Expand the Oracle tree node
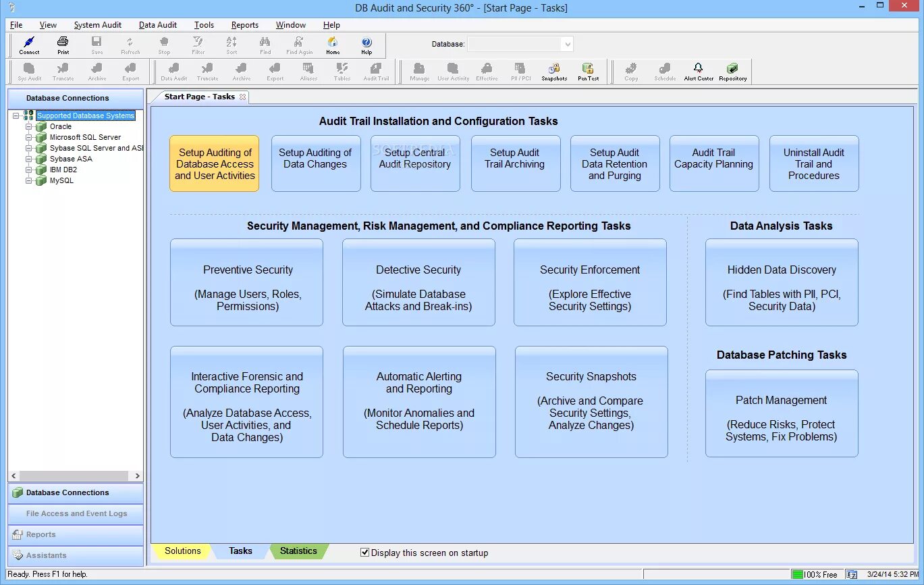The width and height of the screenshot is (924, 585). 29,126
